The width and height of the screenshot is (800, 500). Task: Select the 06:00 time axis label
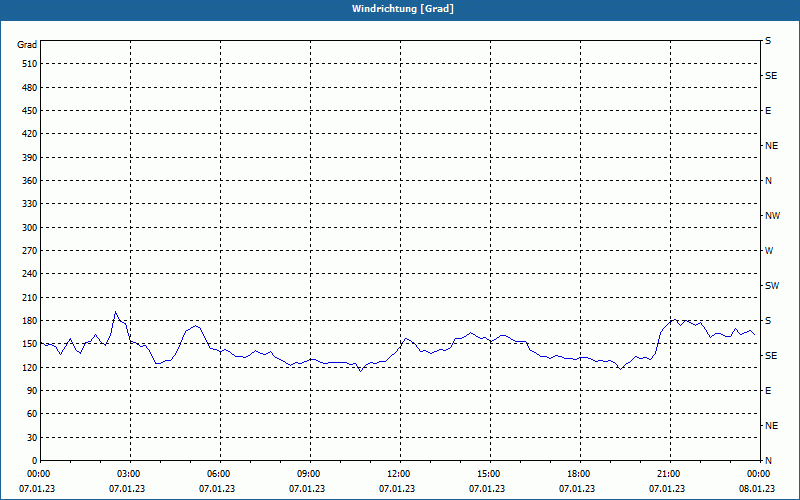219,473
